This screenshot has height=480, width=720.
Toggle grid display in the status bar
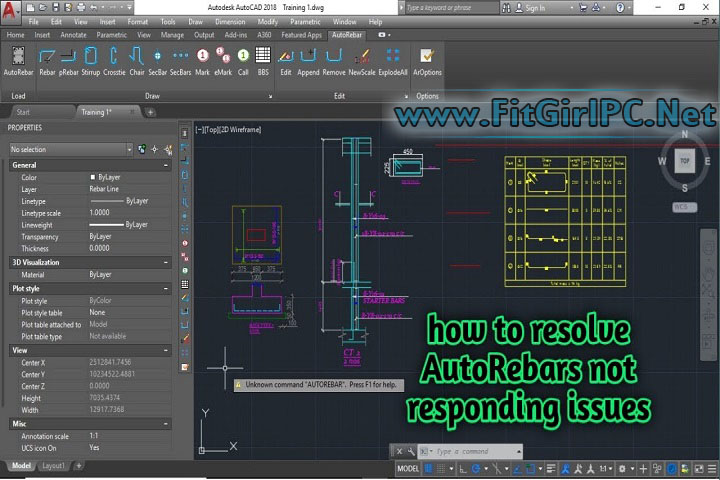pos(429,468)
